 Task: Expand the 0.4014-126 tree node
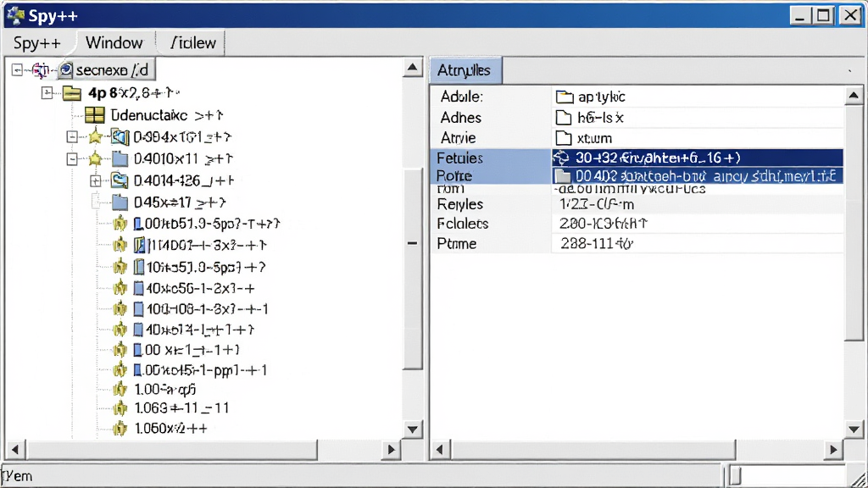coord(95,180)
